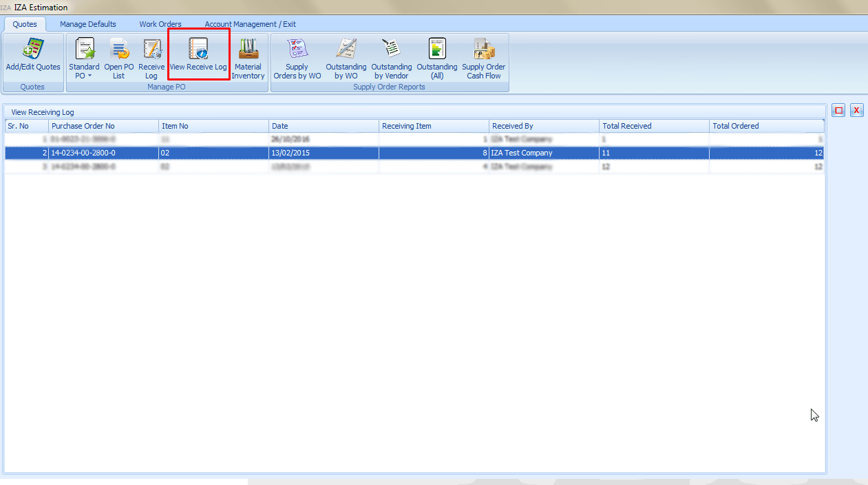Image resolution: width=868 pixels, height=485 pixels.
Task: Maximize the View Receiving Log panel
Action: click(x=838, y=110)
